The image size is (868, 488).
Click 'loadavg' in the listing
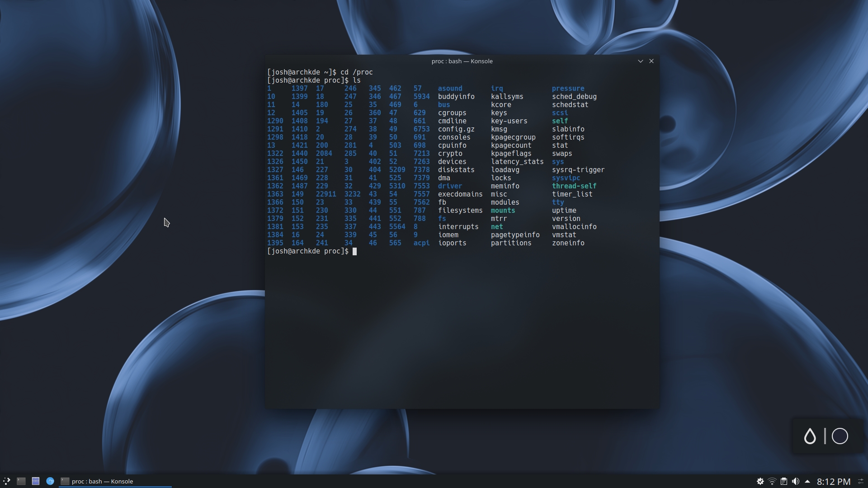(x=505, y=170)
